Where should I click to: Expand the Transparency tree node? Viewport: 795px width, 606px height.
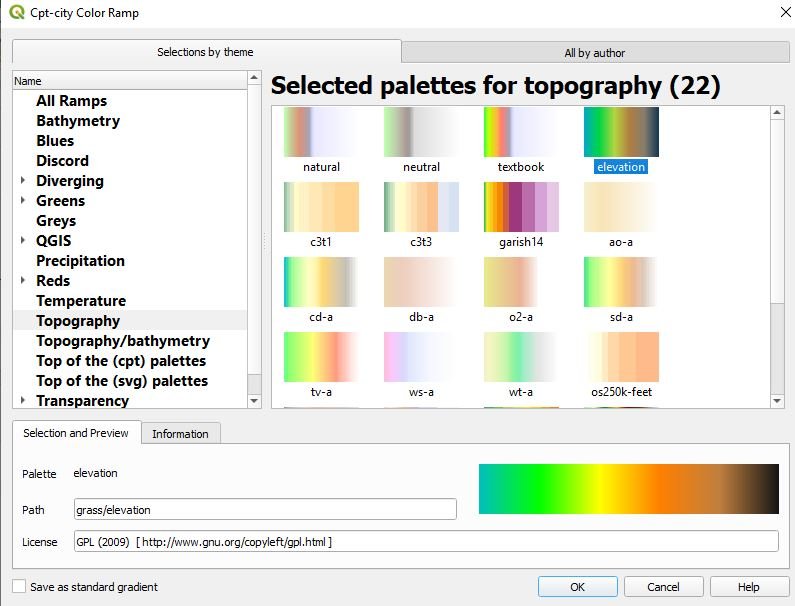23,401
